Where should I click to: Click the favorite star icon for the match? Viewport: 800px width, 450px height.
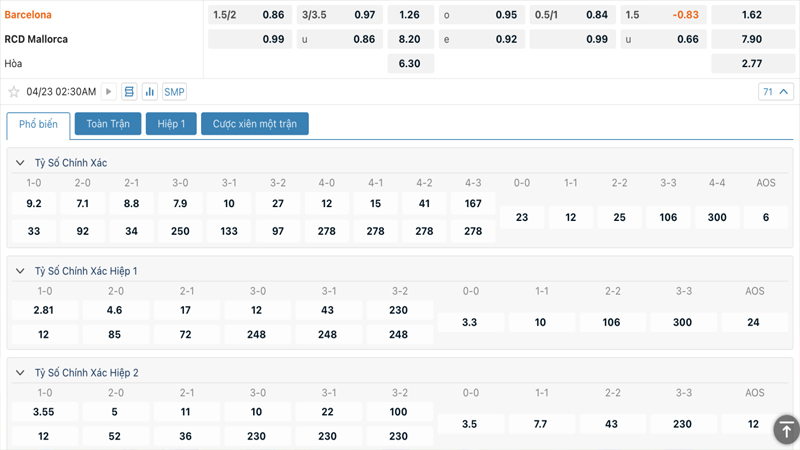[14, 92]
